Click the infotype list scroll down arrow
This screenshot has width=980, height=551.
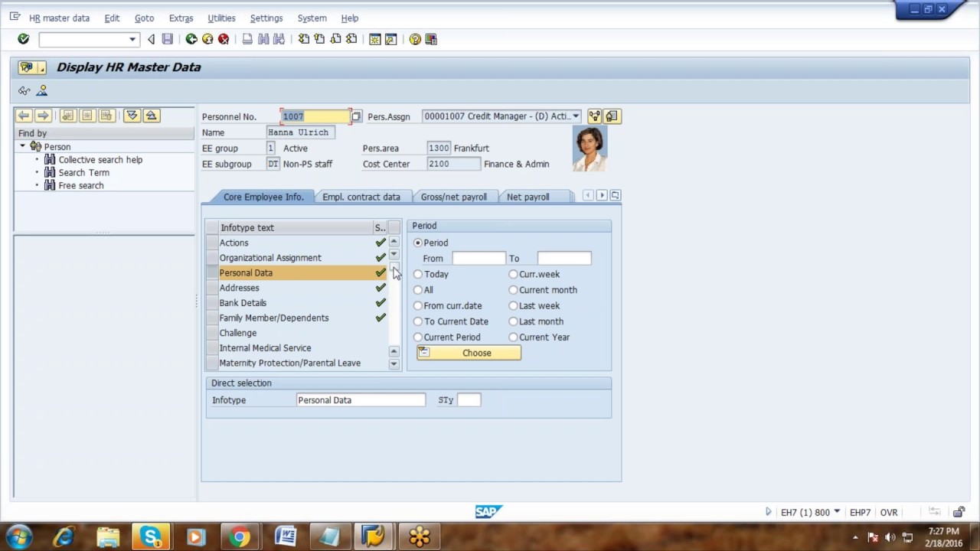394,364
